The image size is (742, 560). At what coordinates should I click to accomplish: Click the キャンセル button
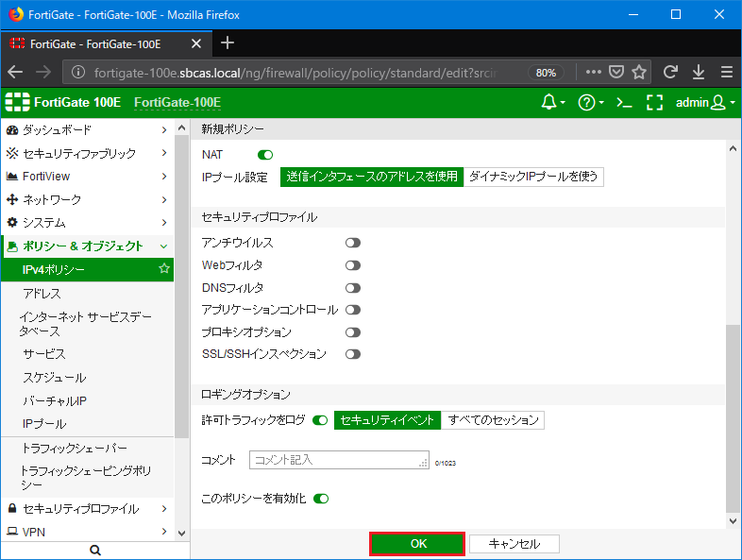pyautogui.click(x=514, y=543)
